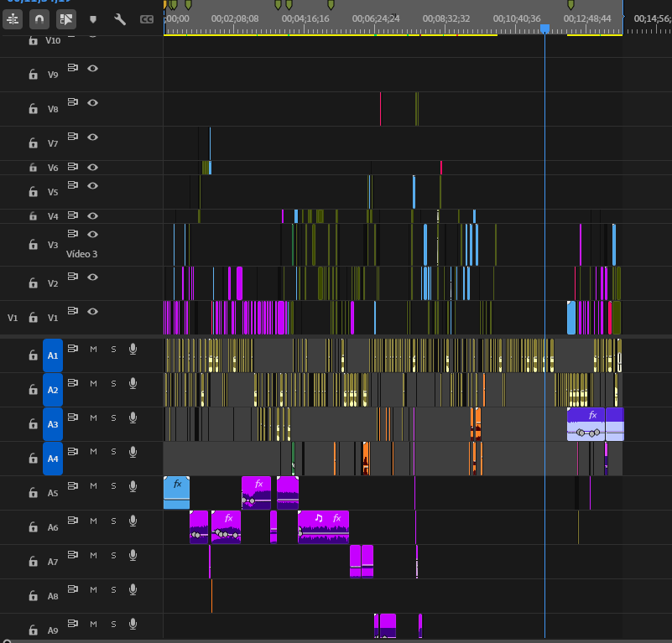The height and width of the screenshot is (643, 672).
Task: Toggle track lock for A1
Action: coord(33,355)
